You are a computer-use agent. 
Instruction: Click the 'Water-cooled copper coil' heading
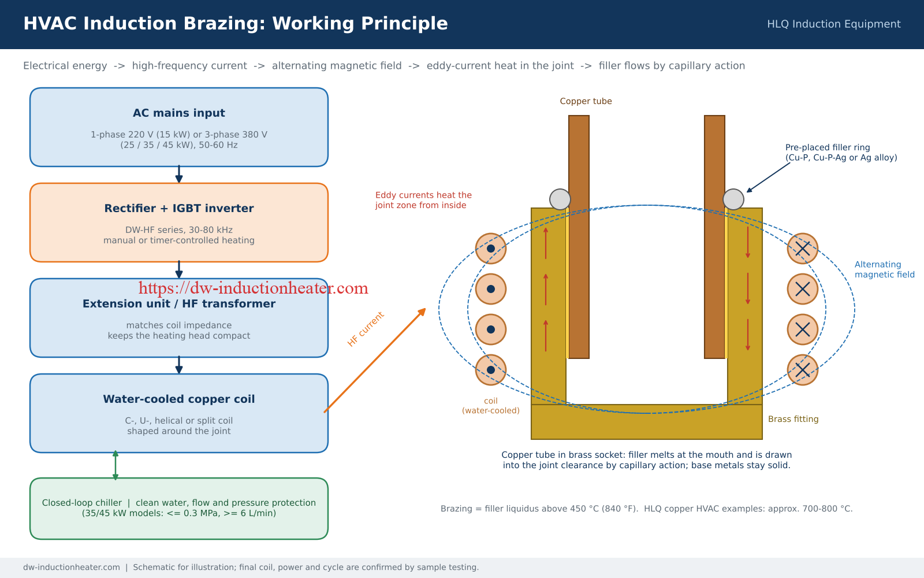[179, 399]
